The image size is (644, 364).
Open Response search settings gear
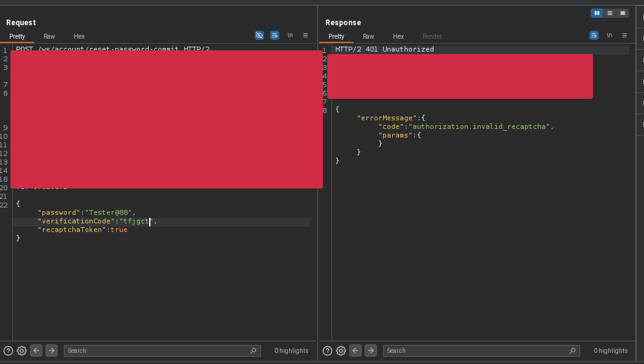click(x=341, y=350)
